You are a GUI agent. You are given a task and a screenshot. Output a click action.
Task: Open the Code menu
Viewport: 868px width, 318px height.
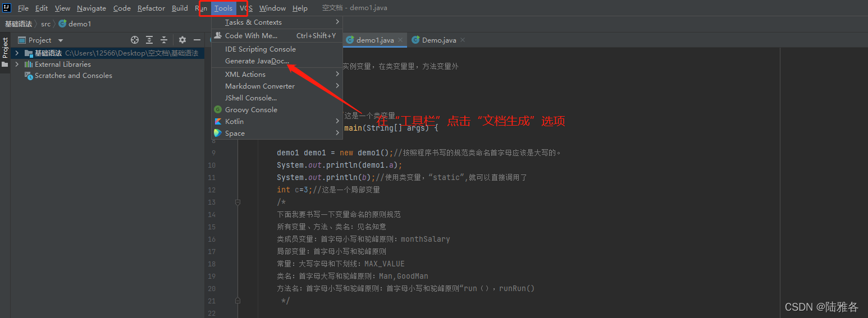tap(122, 8)
